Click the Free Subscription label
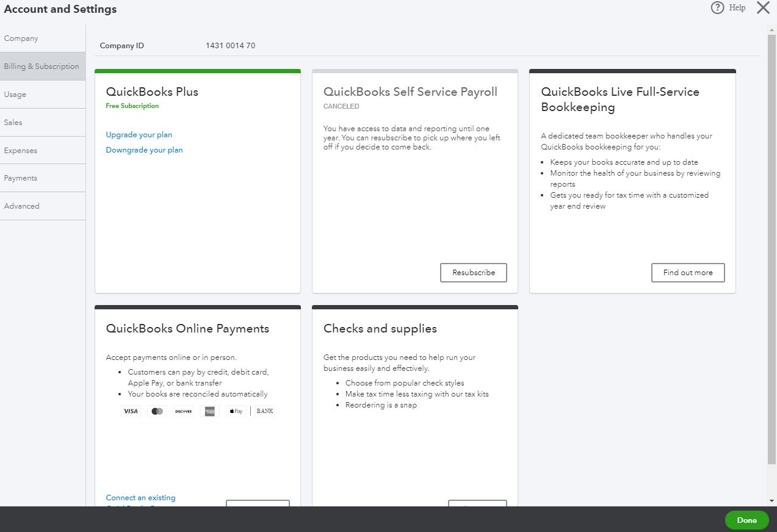The width and height of the screenshot is (777, 532). (x=132, y=106)
